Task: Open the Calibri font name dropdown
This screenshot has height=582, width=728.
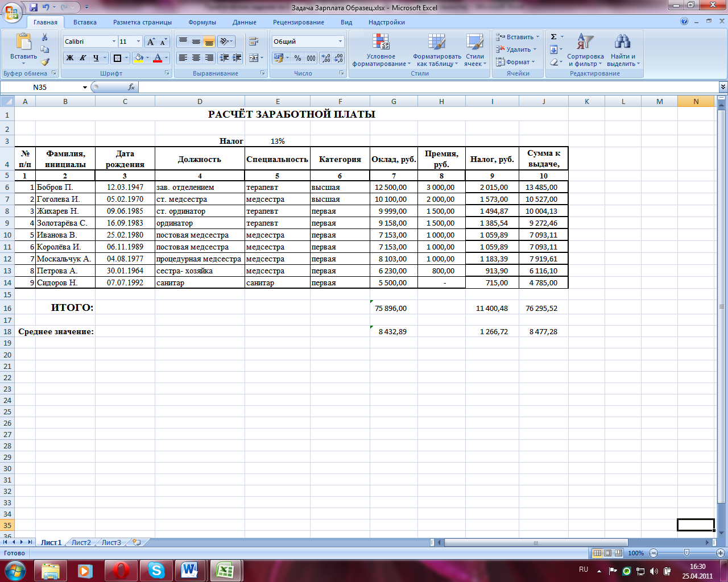Action: point(113,41)
